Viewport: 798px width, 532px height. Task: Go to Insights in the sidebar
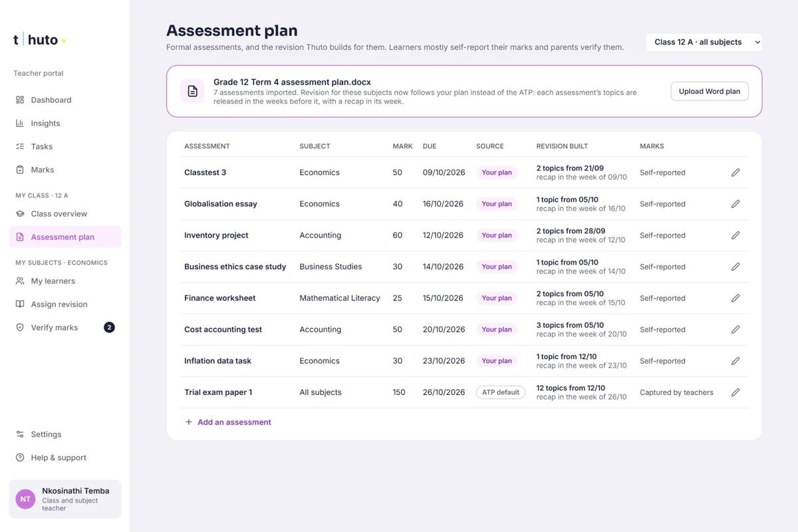click(x=65, y=123)
